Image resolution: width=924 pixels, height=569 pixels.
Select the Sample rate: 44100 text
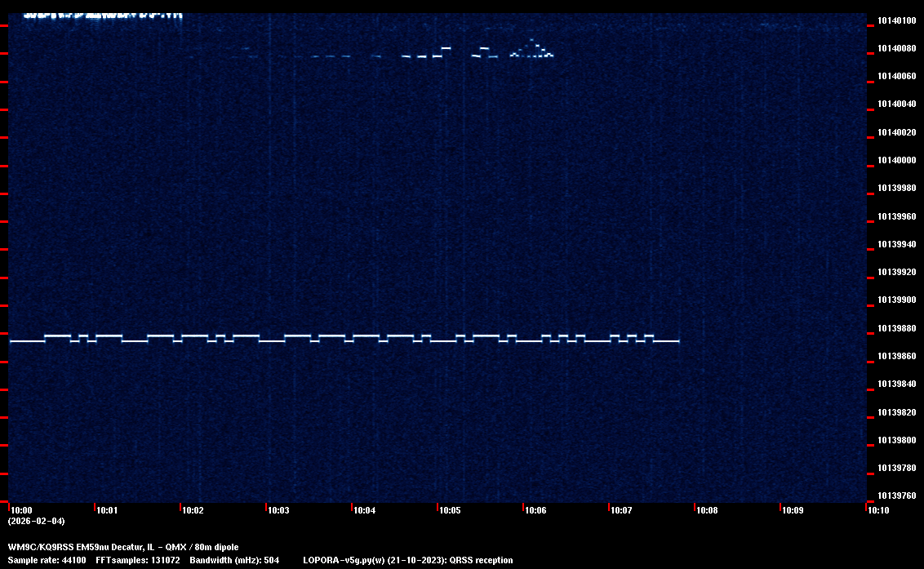point(47,560)
